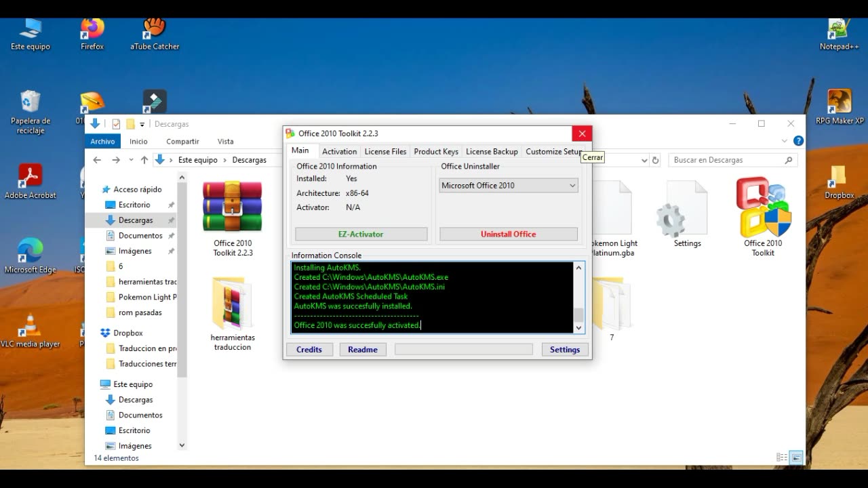Select the Main tab in Toolkit
This screenshot has height=488, width=868.
(300, 151)
